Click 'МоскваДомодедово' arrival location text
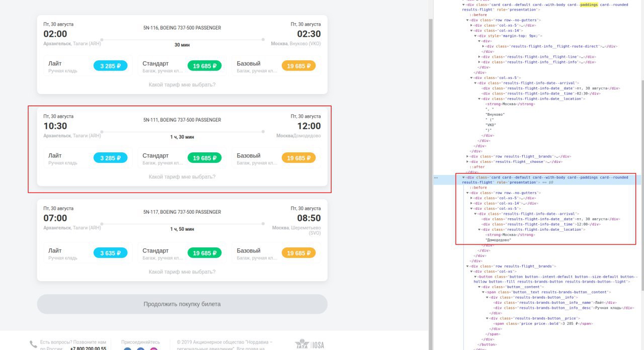 click(298, 136)
